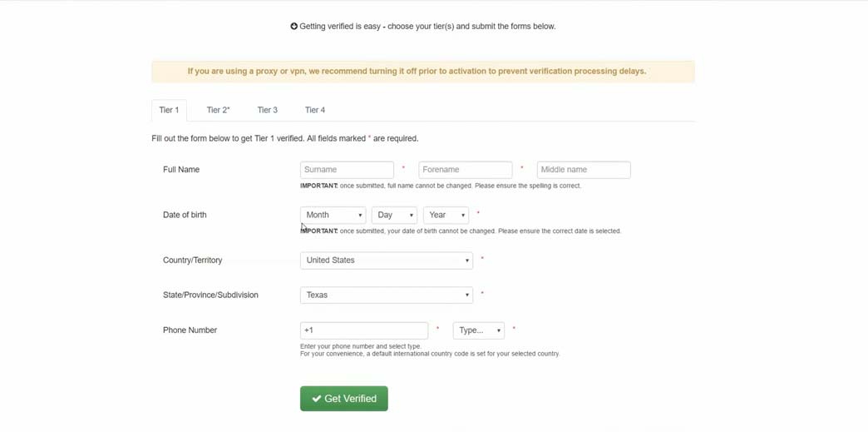Click the down-arrow circle icon beside 'Getting verified'
Viewport: 868px width, 432px height.
(x=294, y=26)
